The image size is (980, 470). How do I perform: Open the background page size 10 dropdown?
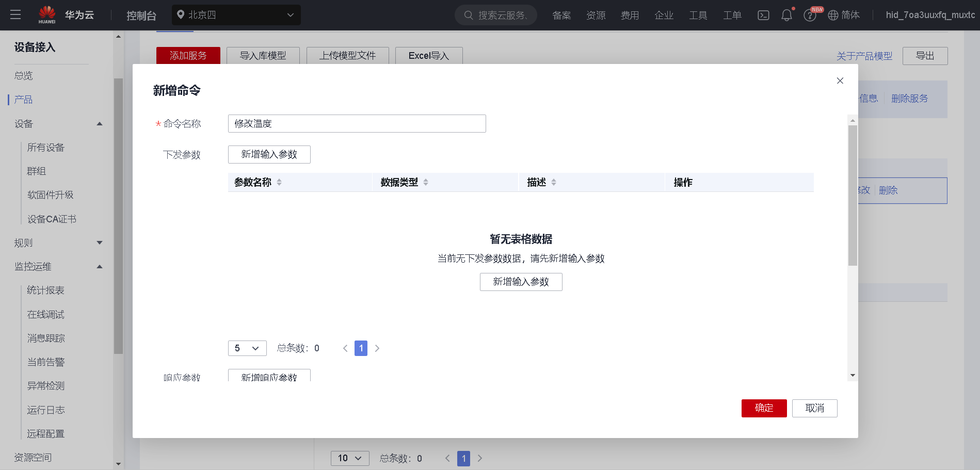[x=350, y=458]
